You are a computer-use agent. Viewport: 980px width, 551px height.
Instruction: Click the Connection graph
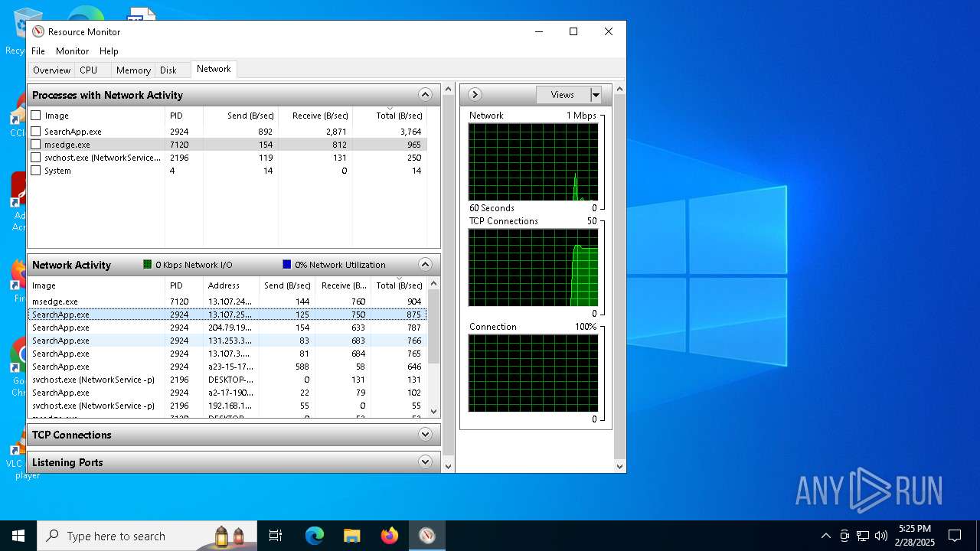[533, 373]
